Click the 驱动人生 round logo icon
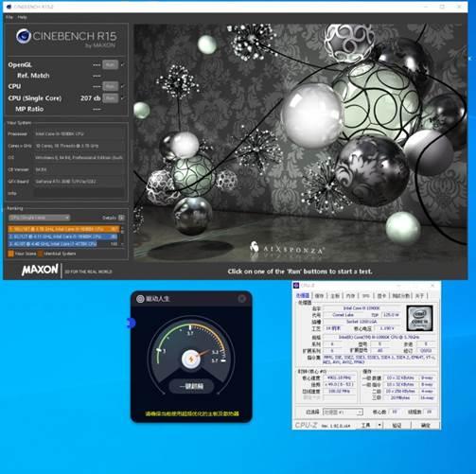 click(140, 299)
